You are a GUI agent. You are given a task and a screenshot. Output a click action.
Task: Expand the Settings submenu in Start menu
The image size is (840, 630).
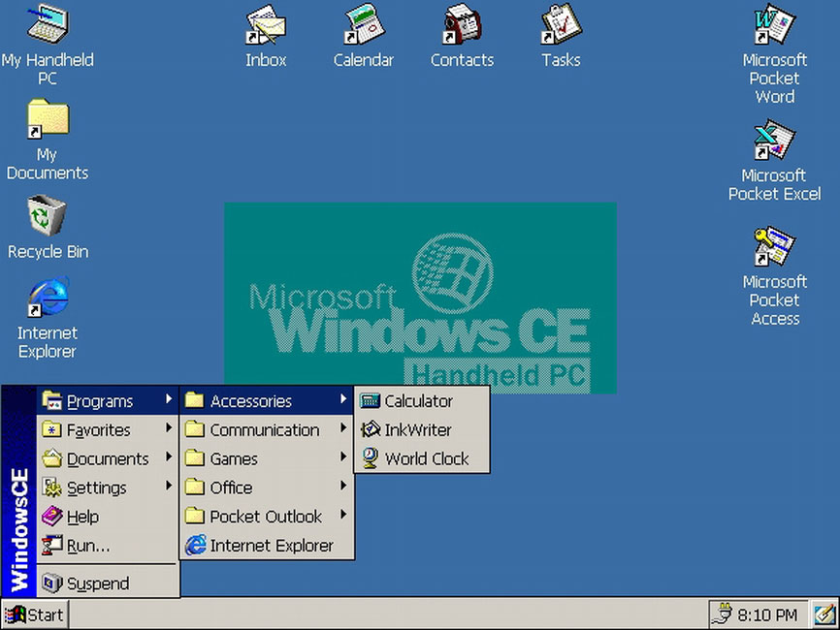96,488
